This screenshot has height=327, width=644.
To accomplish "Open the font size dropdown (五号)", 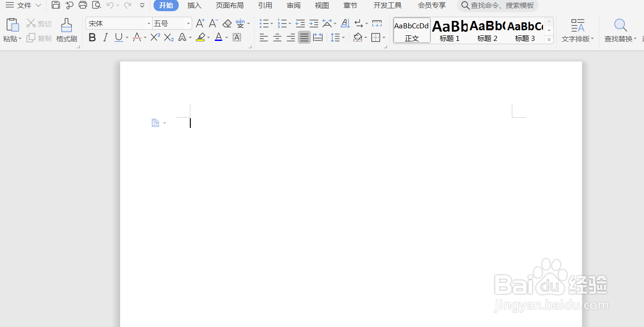I will (188, 24).
